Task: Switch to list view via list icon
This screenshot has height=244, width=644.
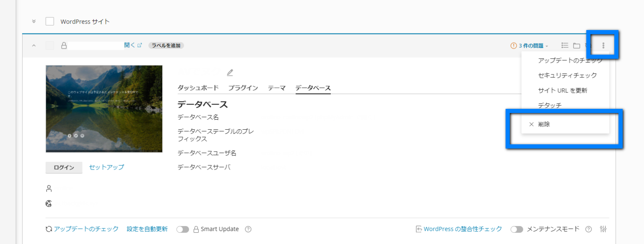Action: [564, 45]
